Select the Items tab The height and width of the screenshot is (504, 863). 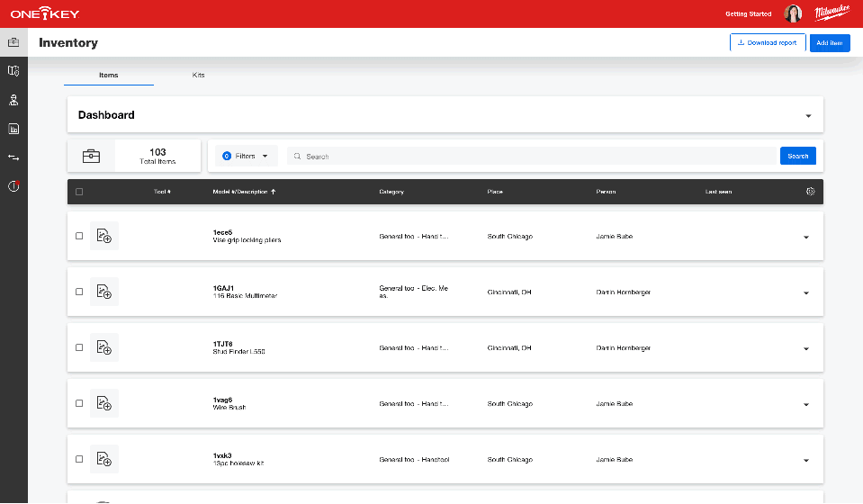108,75
